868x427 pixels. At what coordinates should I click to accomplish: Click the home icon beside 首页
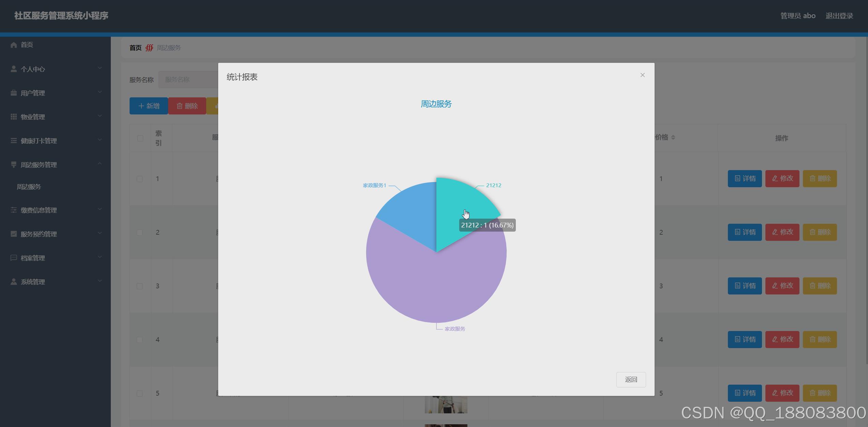click(14, 45)
